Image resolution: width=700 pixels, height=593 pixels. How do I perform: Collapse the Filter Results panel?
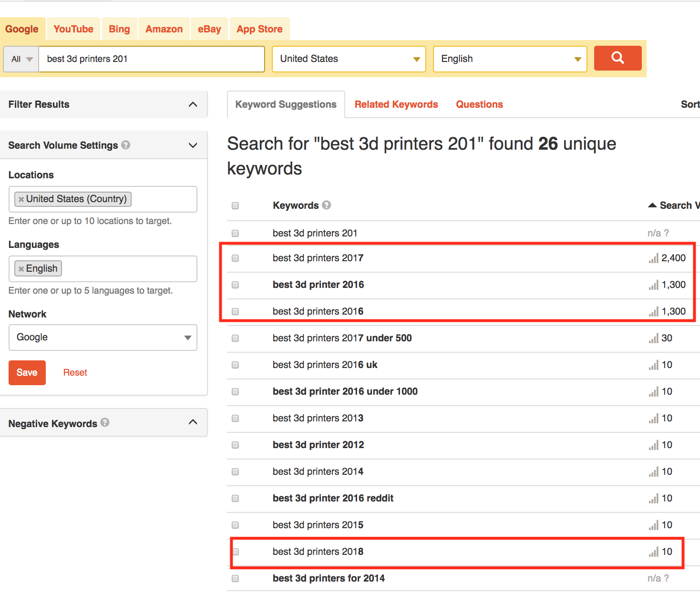tap(193, 104)
